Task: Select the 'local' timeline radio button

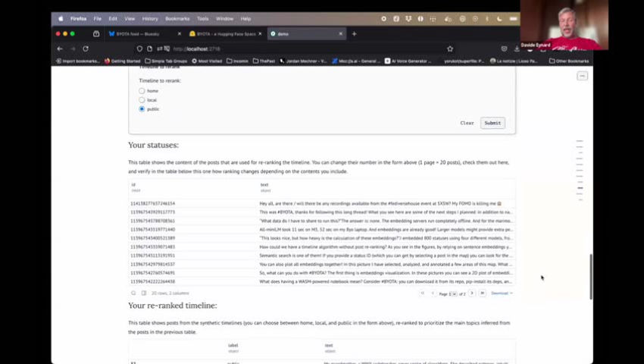Action: point(142,100)
